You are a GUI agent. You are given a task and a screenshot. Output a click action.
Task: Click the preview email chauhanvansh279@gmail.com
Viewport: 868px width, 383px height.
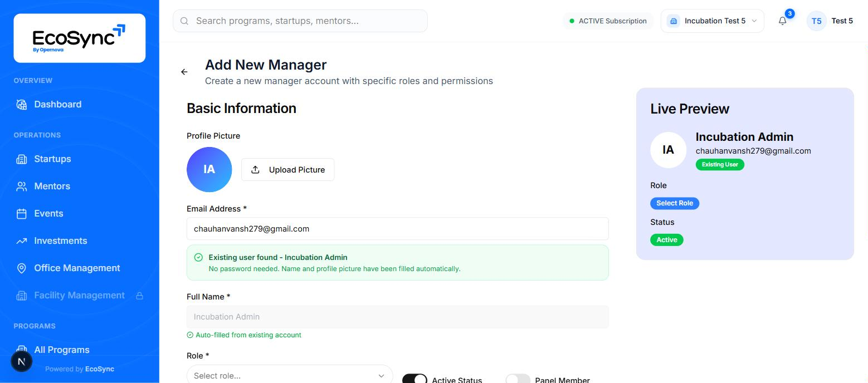tap(753, 151)
